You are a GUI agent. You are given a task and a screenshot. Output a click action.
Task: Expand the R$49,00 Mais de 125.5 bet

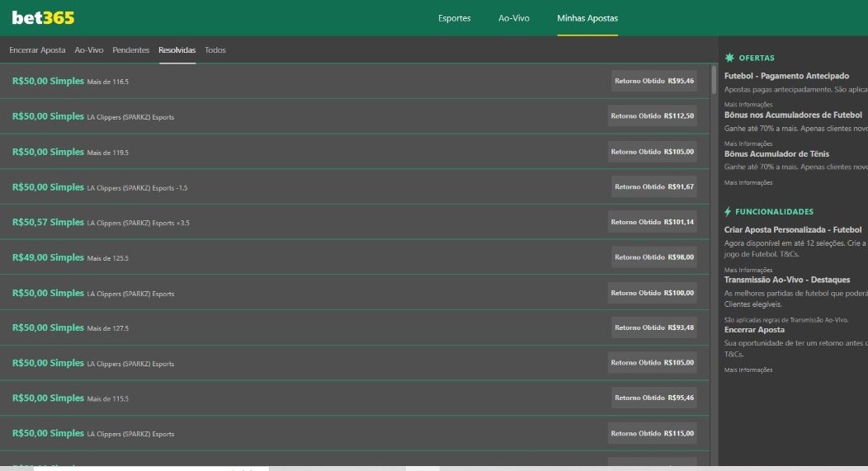point(354,257)
